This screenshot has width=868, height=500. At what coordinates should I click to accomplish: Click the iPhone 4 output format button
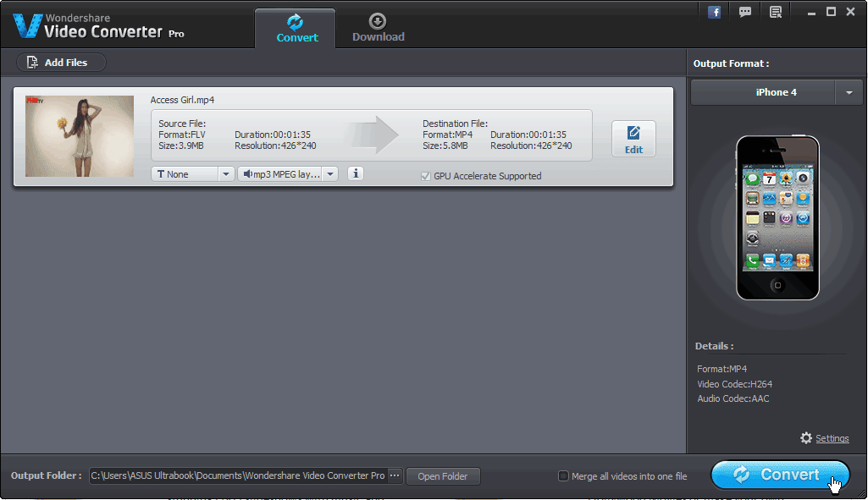763,92
